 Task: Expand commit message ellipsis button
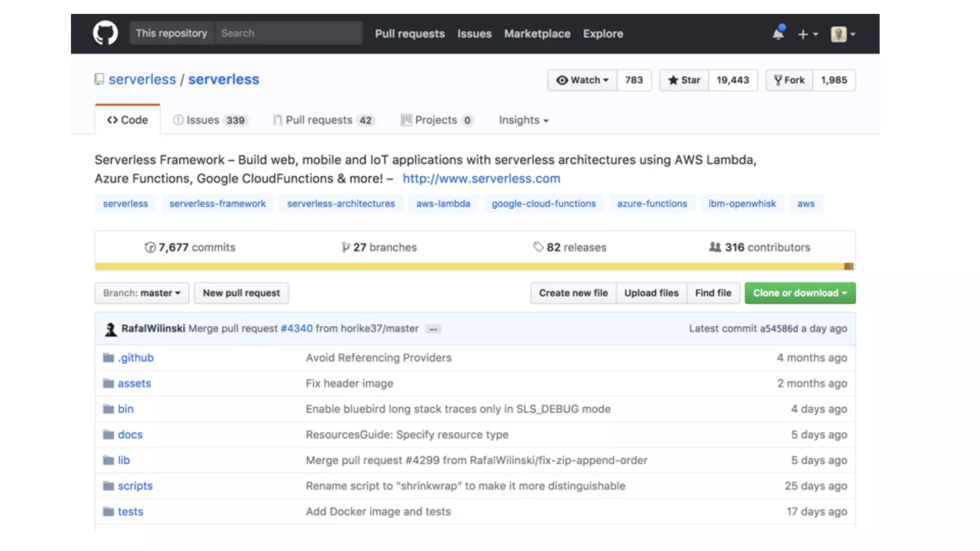pyautogui.click(x=433, y=329)
